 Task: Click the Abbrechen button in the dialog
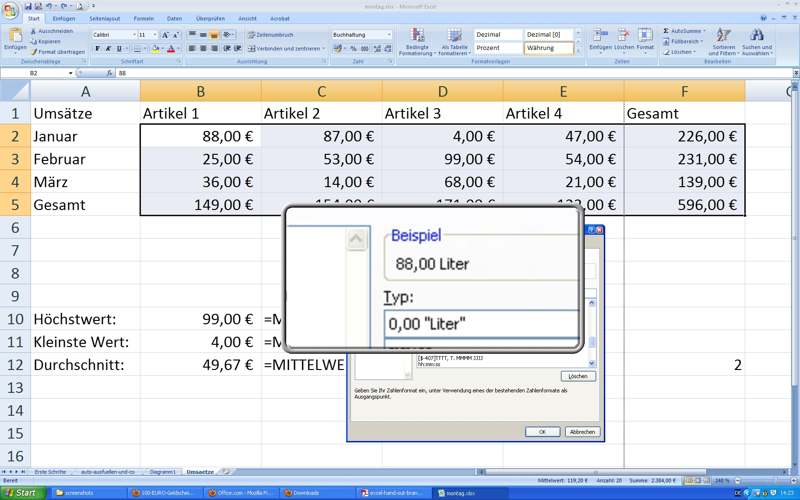[x=582, y=432]
